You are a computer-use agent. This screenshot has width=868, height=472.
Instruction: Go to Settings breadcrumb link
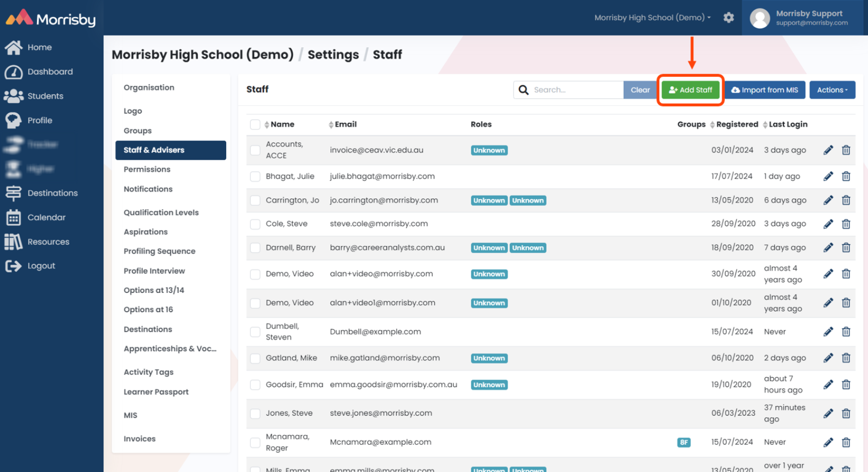333,55
